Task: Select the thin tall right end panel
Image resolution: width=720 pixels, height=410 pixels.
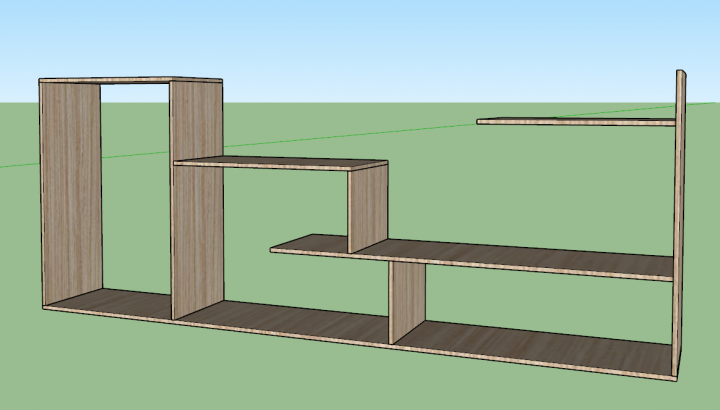Action: coord(680,225)
